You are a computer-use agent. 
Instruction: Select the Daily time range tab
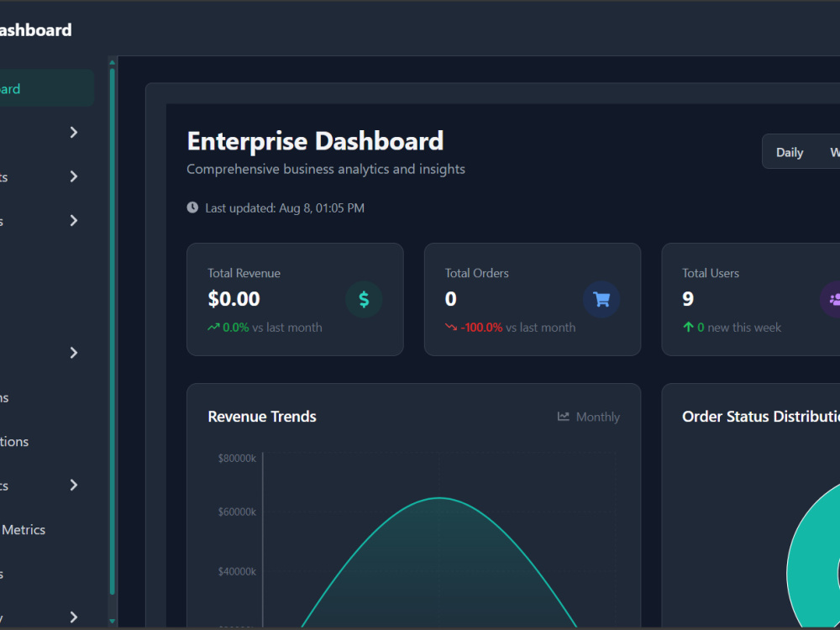point(789,152)
